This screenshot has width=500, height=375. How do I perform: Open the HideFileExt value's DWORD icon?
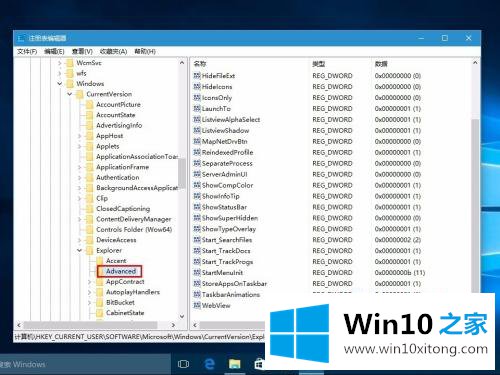coord(197,76)
